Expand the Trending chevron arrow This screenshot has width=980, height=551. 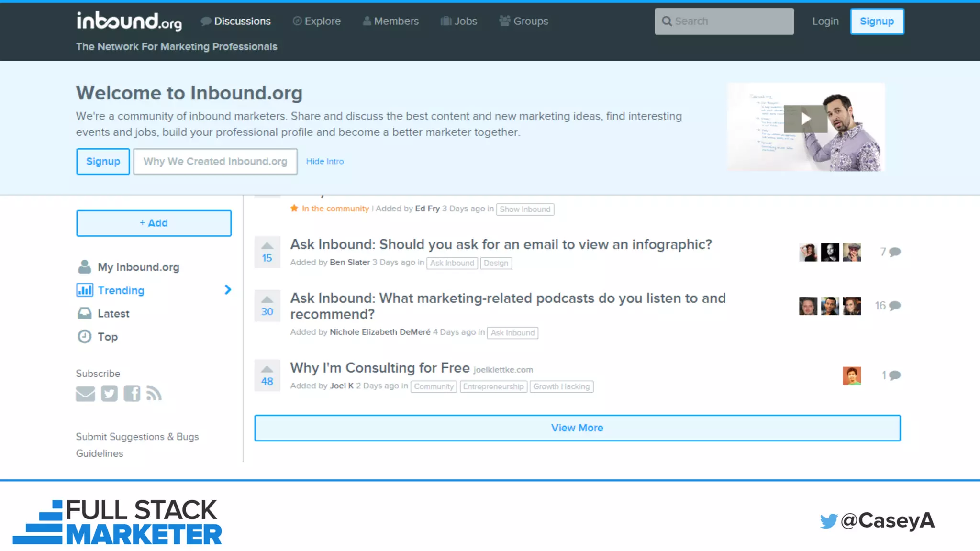(228, 290)
